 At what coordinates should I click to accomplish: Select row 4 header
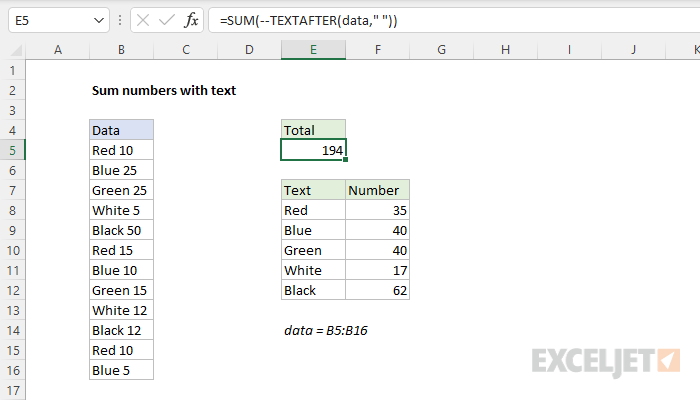click(x=12, y=130)
